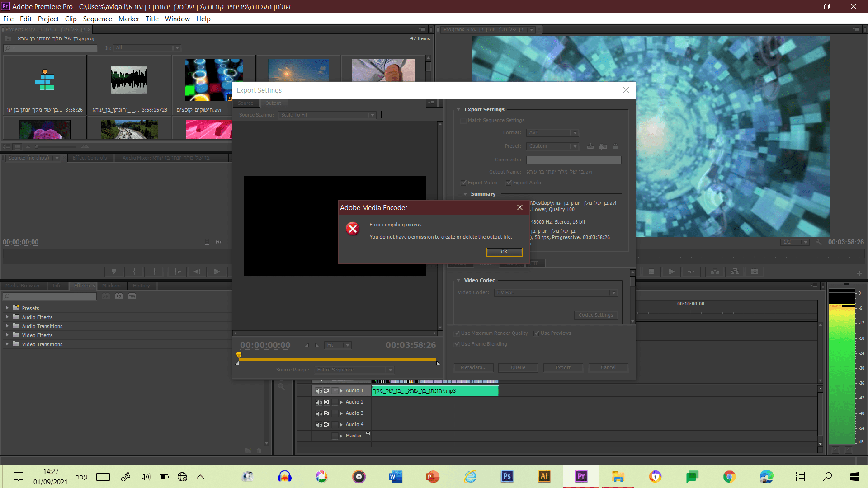
Task: Open the Sequence menu
Action: [97, 19]
